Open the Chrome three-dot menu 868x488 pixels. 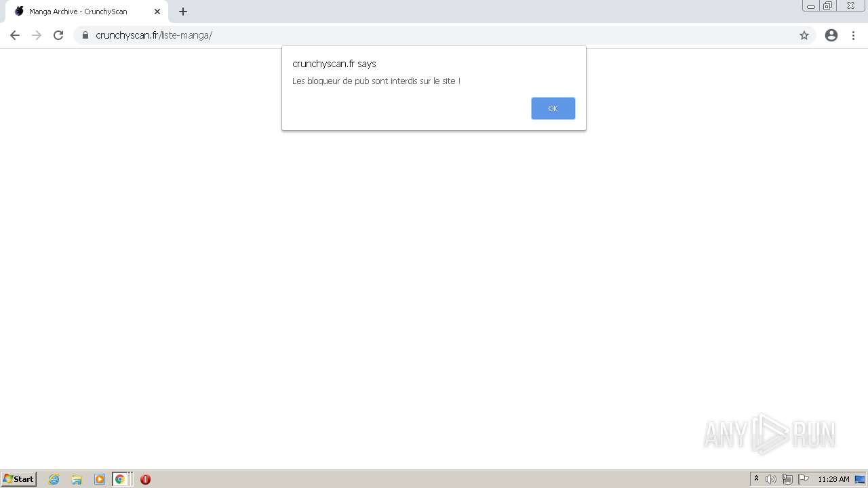click(x=853, y=35)
